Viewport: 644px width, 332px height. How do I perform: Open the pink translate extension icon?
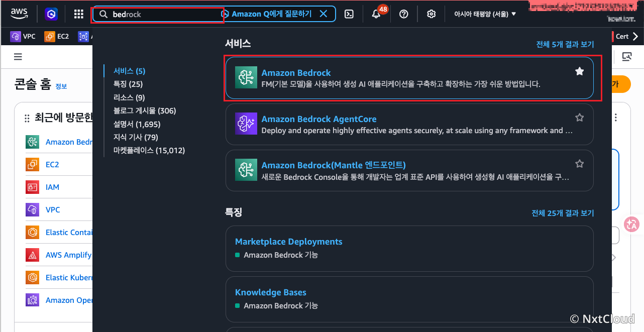click(x=631, y=225)
